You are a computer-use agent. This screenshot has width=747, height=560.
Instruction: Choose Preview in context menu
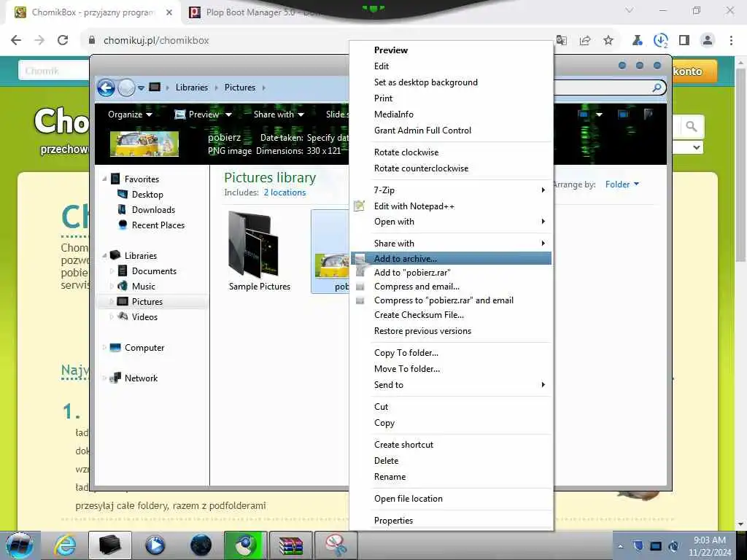click(451, 50)
